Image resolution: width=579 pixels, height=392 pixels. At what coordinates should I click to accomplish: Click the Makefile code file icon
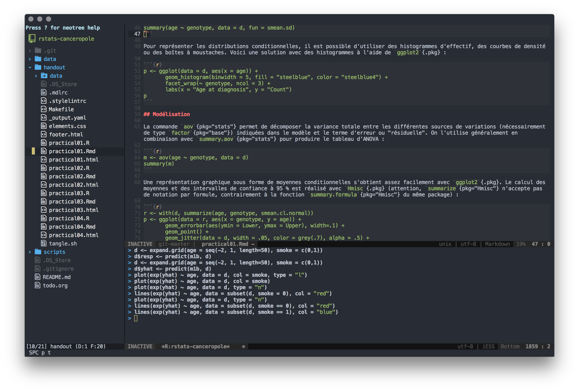coord(44,109)
